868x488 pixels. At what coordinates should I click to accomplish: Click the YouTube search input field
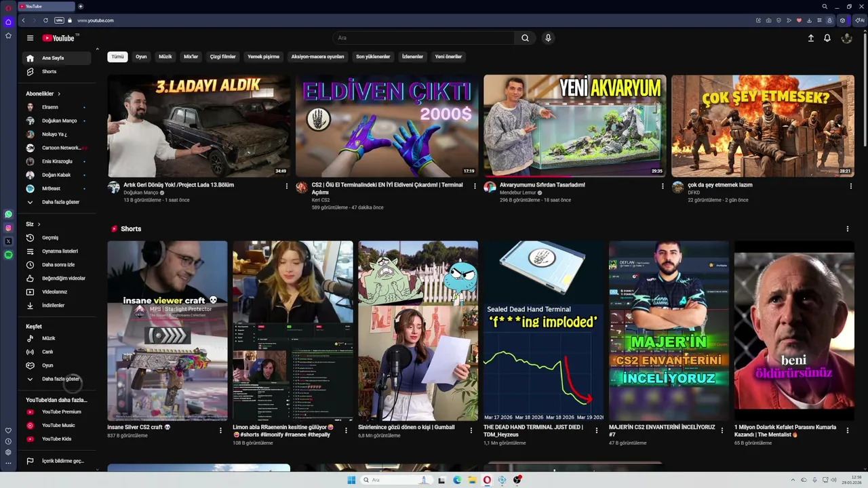(423, 38)
